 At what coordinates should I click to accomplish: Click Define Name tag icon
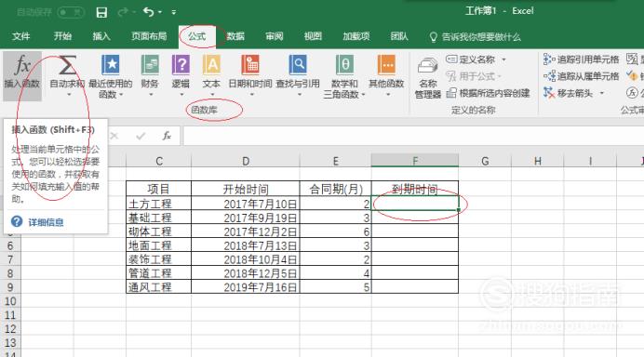coord(451,59)
